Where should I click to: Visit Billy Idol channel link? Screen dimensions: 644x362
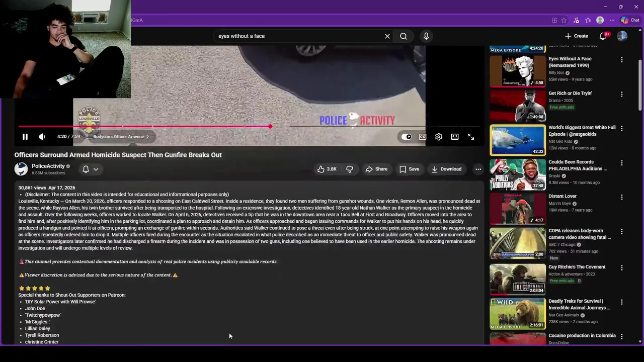556,73
